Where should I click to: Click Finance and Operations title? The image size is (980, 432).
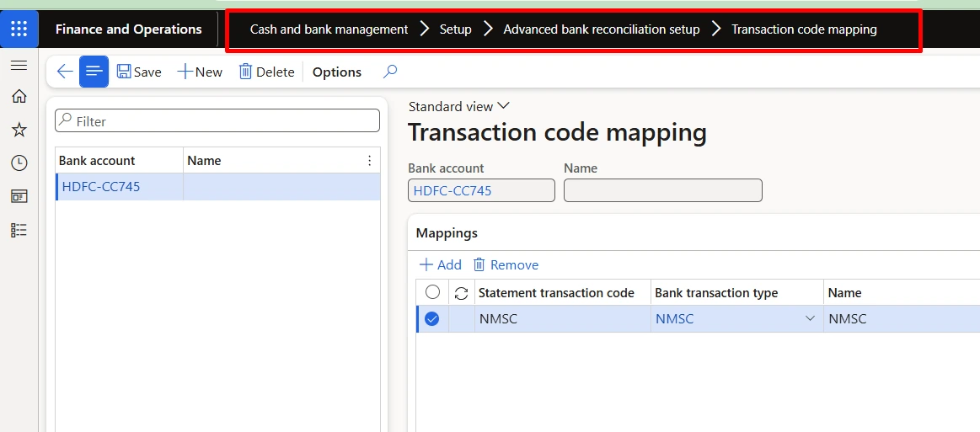(x=128, y=29)
